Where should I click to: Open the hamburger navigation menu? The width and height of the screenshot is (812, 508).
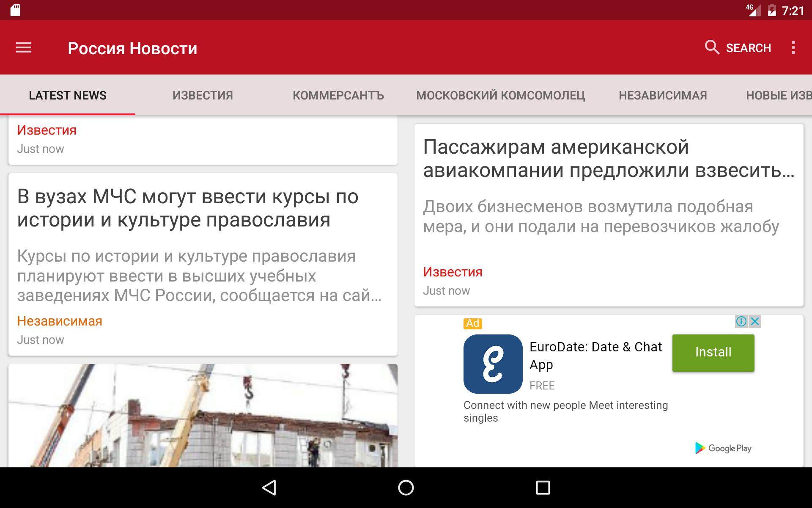click(24, 48)
